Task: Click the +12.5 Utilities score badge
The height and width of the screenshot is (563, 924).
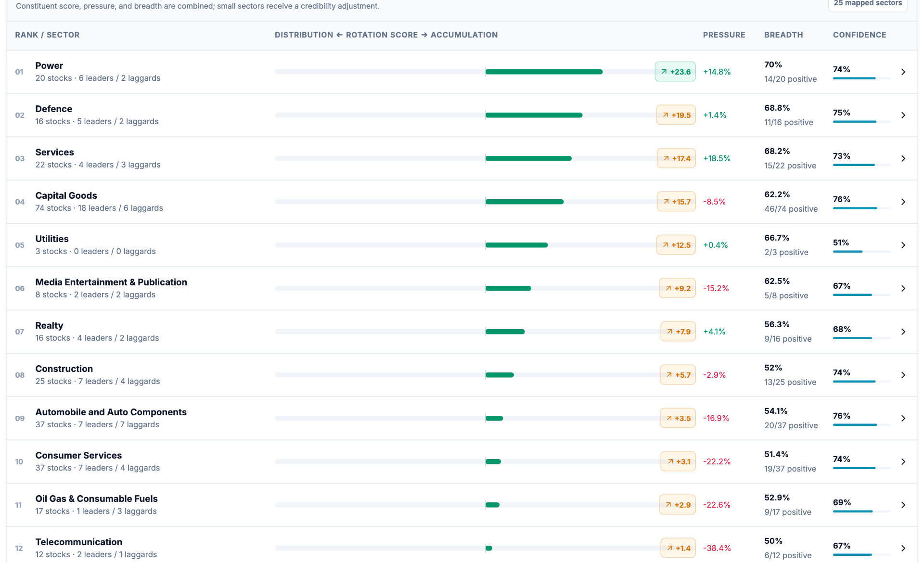Action: (x=676, y=245)
